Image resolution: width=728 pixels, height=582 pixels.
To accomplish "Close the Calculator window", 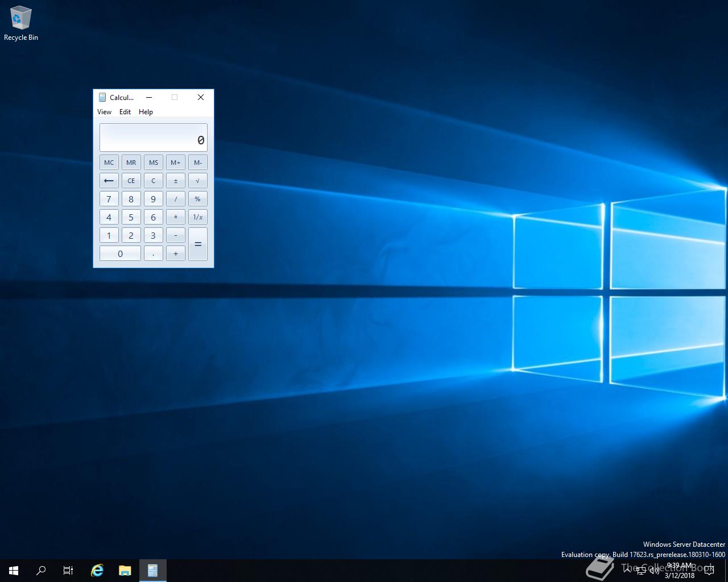I will [201, 97].
